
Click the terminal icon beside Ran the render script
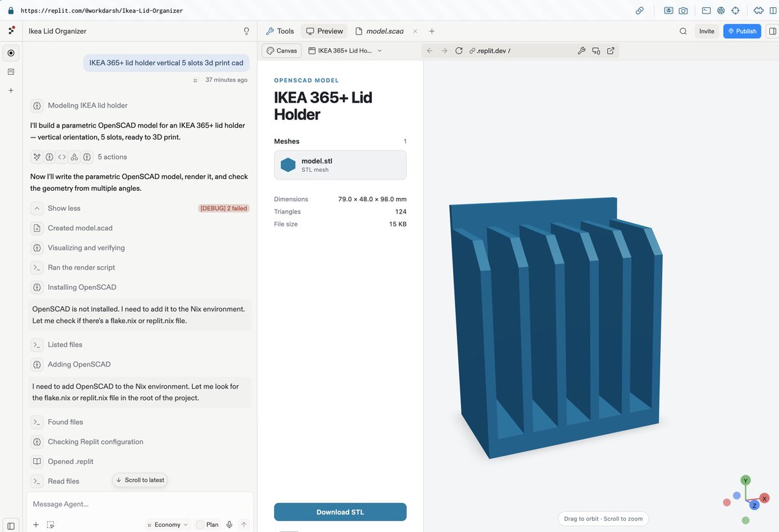(x=37, y=267)
